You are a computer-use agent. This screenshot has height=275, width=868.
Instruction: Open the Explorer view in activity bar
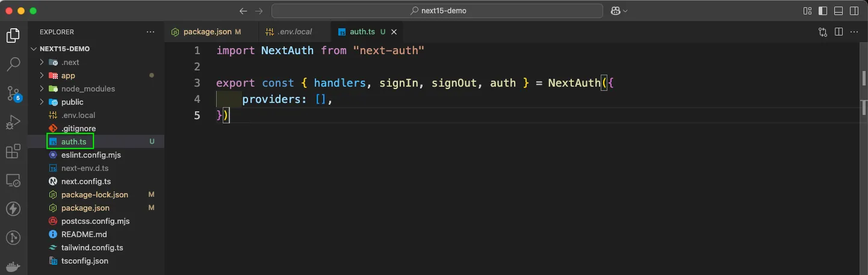pyautogui.click(x=13, y=36)
